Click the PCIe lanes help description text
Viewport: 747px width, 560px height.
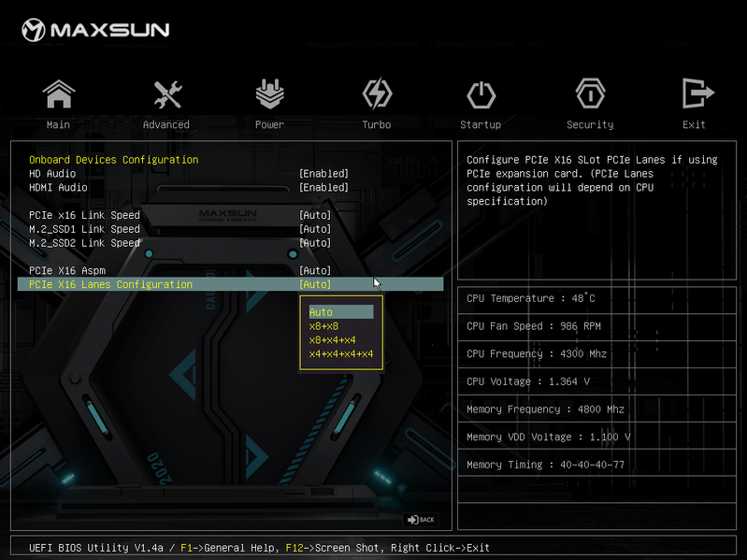[592, 180]
